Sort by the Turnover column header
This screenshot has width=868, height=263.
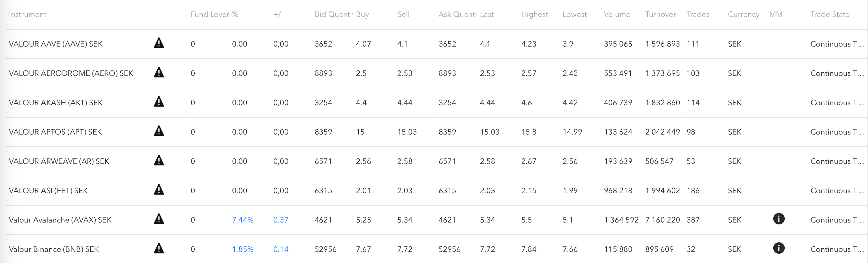[x=660, y=14]
